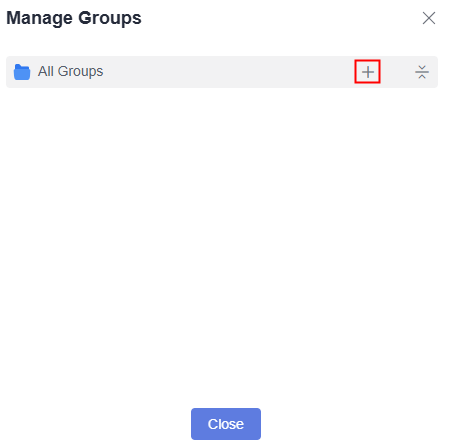Create a subgroup via the red-outlined plus
The height and width of the screenshot is (448, 451).
coord(368,72)
